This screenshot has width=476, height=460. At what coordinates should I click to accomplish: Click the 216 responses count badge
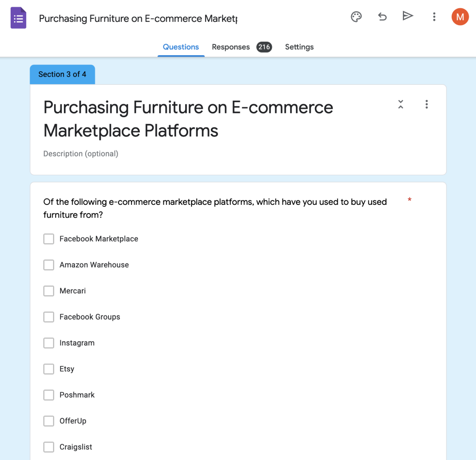pos(264,47)
